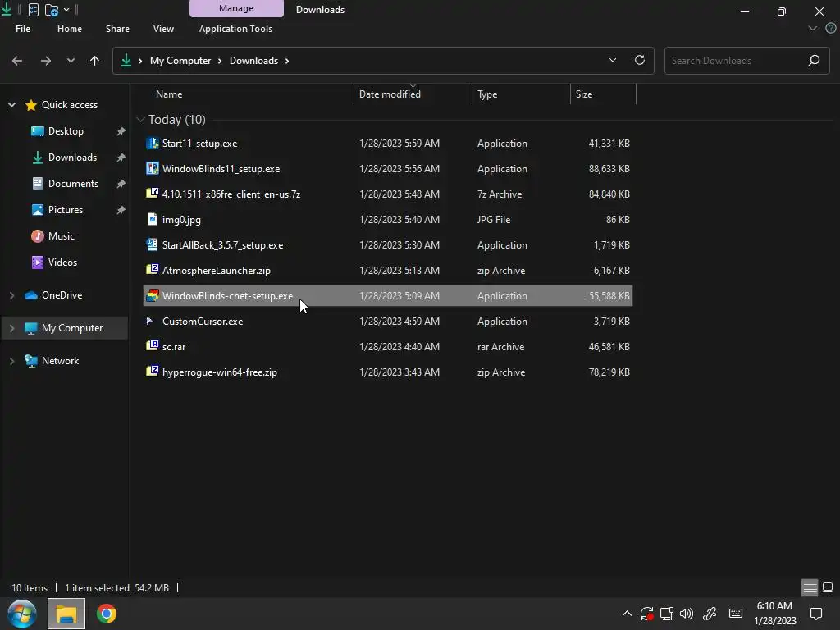The height and width of the screenshot is (630, 840).
Task: Go forward with the forward arrow
Action: [46, 61]
